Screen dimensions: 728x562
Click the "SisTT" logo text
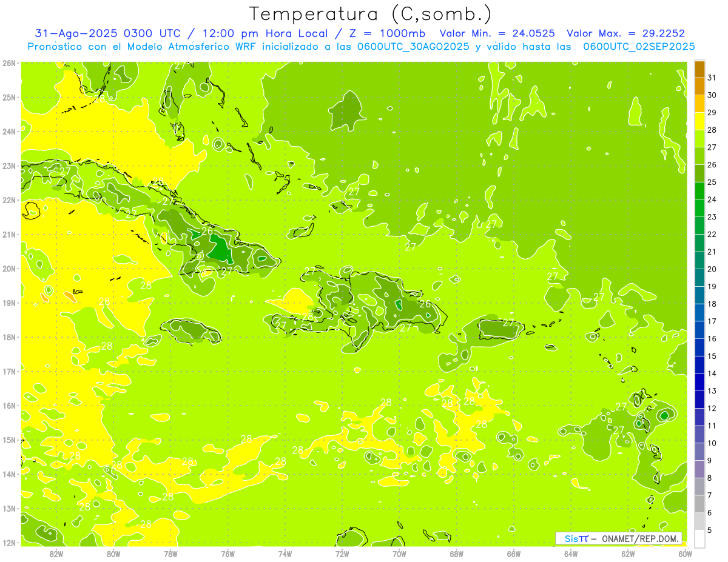tap(576, 538)
